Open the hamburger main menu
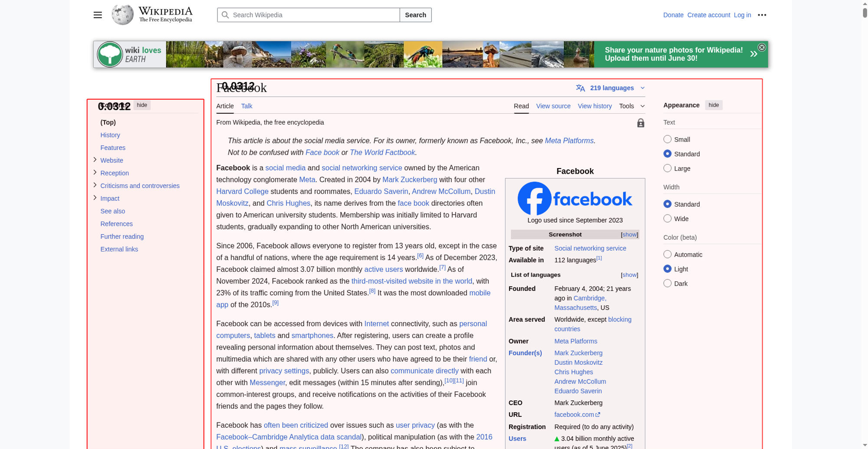Image resolution: width=868 pixels, height=449 pixels. 98,15
